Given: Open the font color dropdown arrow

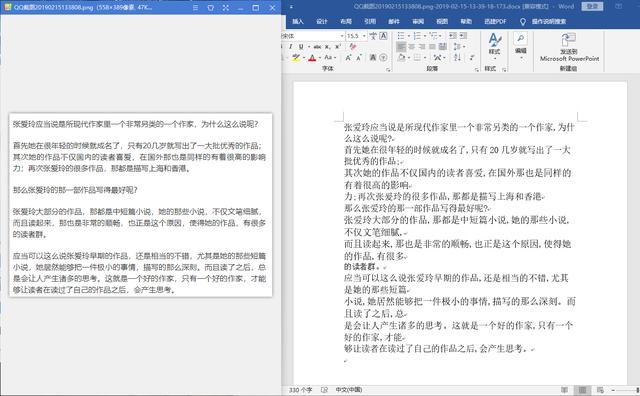Looking at the screenshot, I should (320, 58).
